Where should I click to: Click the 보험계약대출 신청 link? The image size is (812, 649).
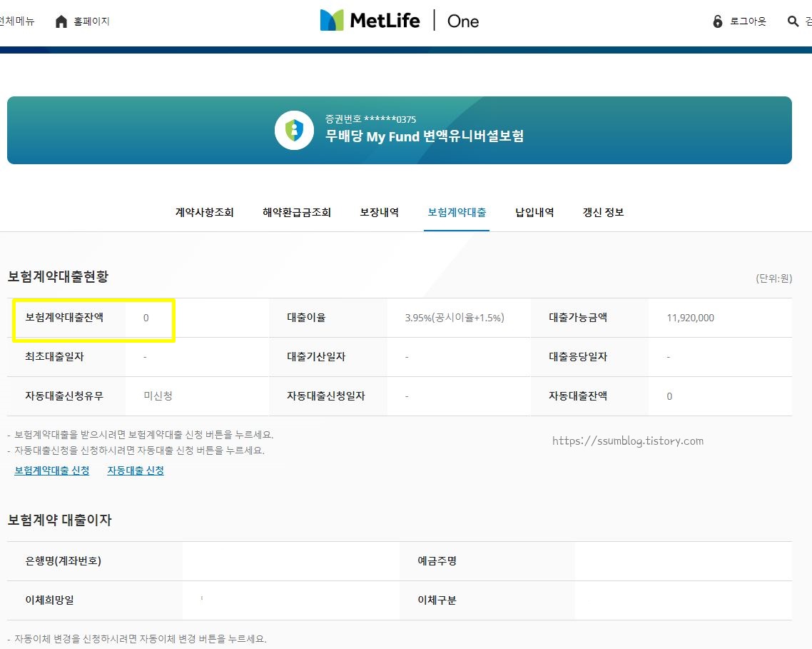click(52, 471)
